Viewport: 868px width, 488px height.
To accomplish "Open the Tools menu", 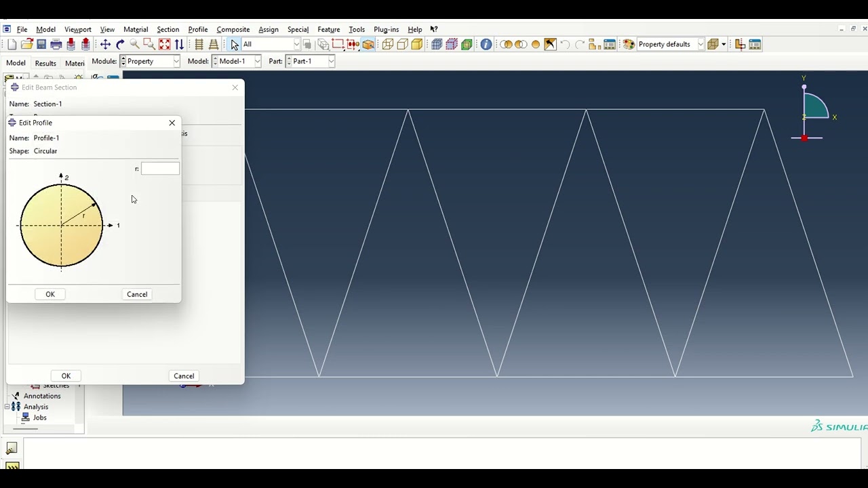I will (x=357, y=30).
